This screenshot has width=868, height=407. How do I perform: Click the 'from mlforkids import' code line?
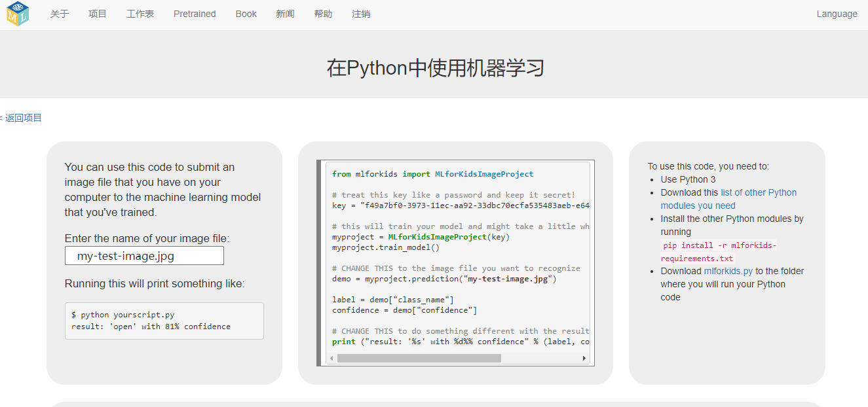pyautogui.click(x=433, y=174)
